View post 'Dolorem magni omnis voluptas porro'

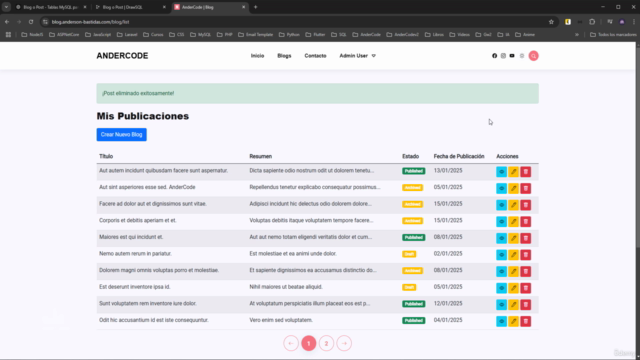click(x=501, y=271)
